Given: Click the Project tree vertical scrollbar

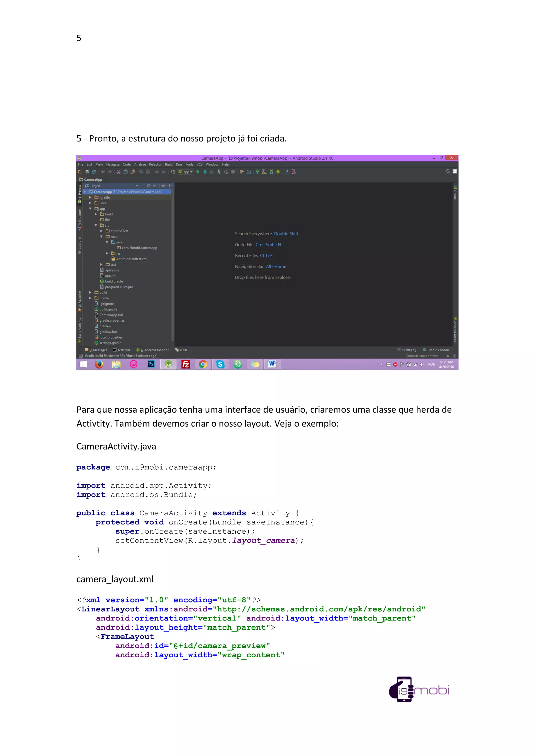Looking at the screenshot, I should pos(173,265).
